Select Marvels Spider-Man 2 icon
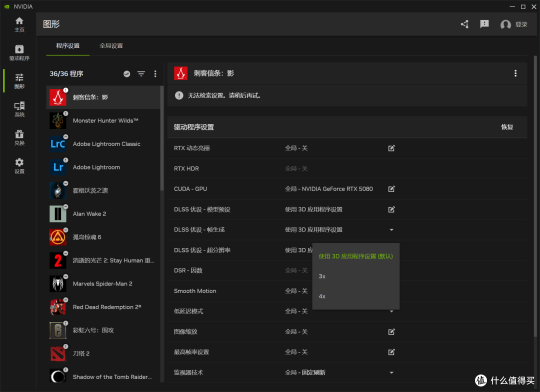 [58, 283]
